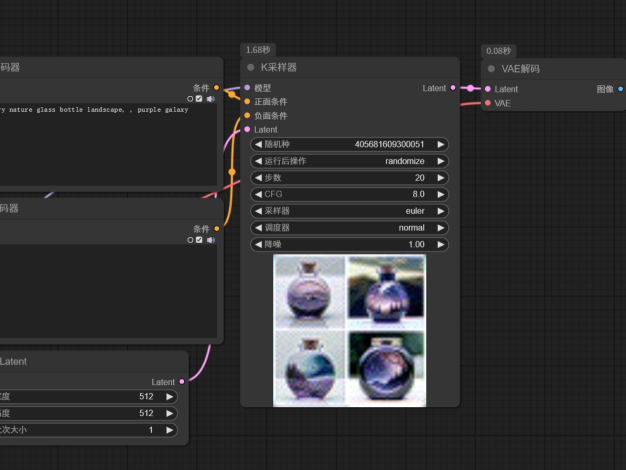The width and height of the screenshot is (626, 470).
Task: Open the top-left bottle preview thumbnail
Action: click(310, 293)
